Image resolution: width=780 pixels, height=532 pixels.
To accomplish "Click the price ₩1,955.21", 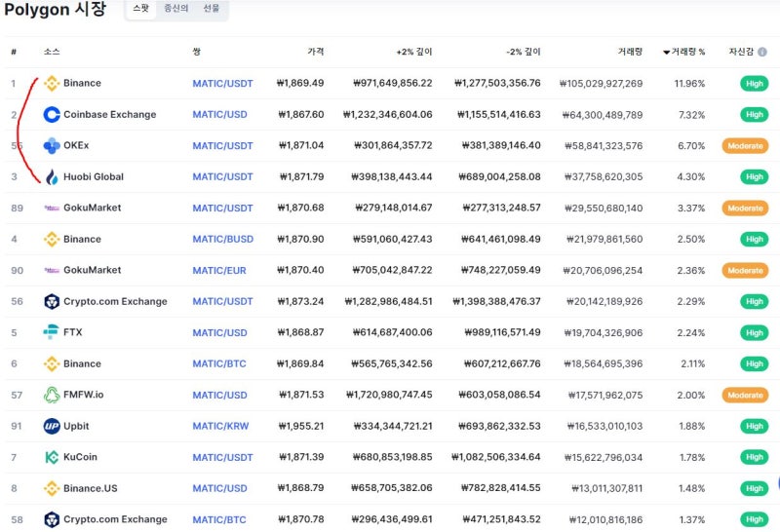I will tap(301, 426).
